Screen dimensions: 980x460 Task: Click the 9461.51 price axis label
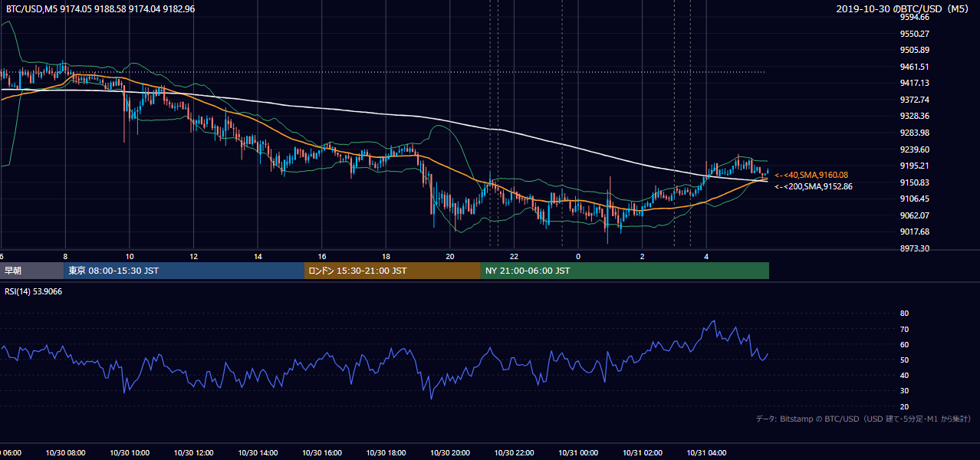(915, 67)
